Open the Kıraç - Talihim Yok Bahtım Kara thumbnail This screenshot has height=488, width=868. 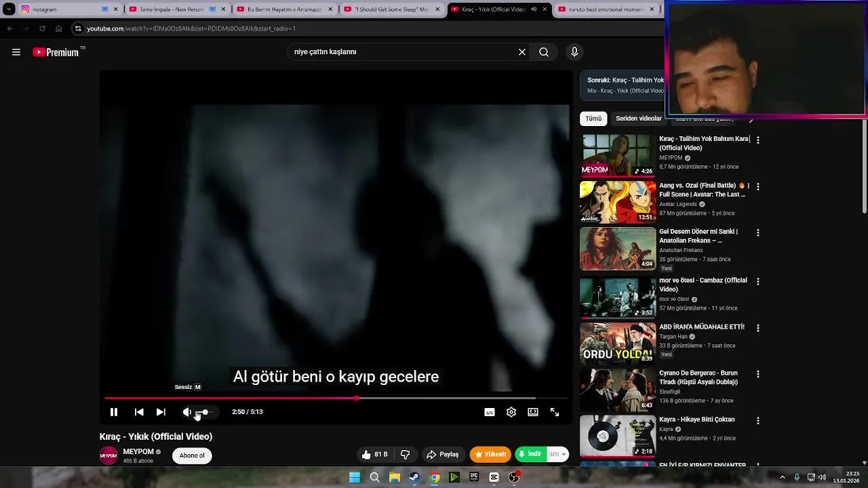coord(618,155)
